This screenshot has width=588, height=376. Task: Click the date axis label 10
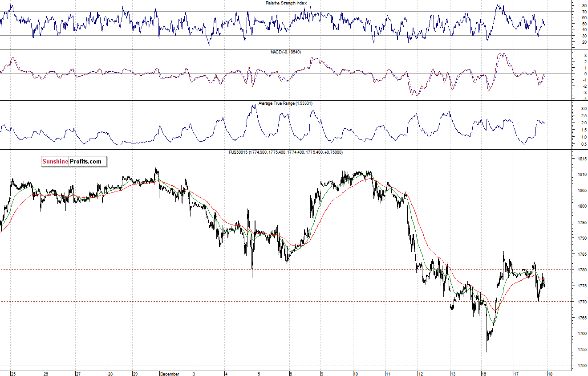tap(357, 374)
